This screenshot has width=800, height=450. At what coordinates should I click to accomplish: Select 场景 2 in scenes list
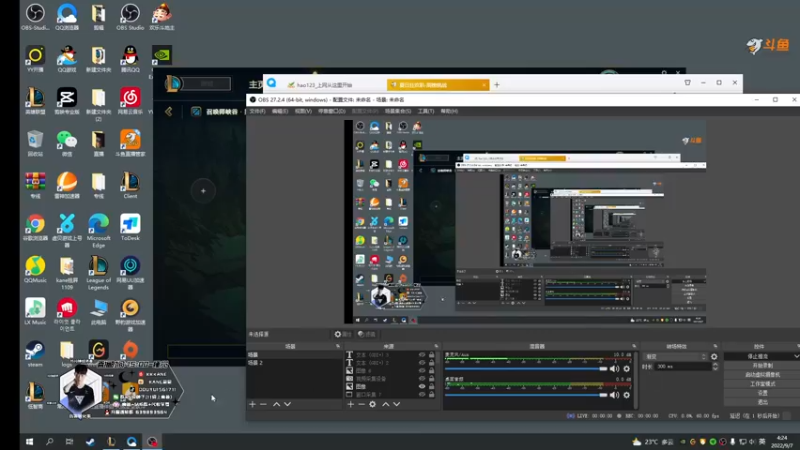(294, 363)
